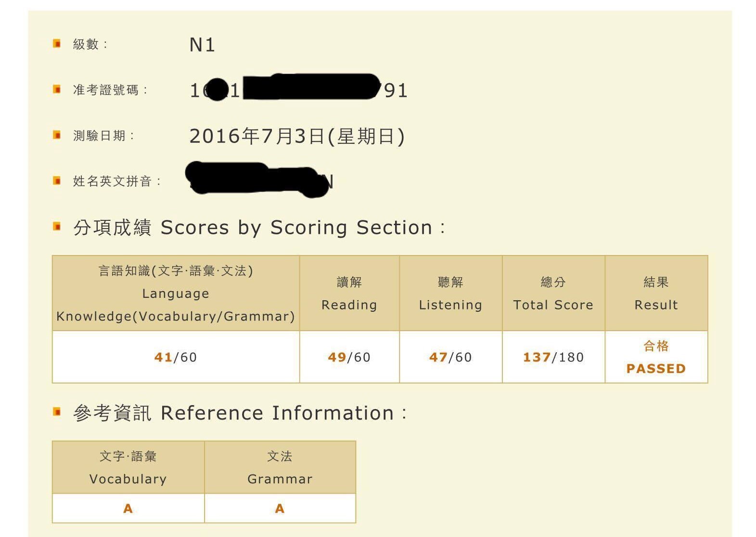Click the Vocabulary grade A cell
Image resolution: width=756 pixels, height=537 pixels.
[x=128, y=508]
